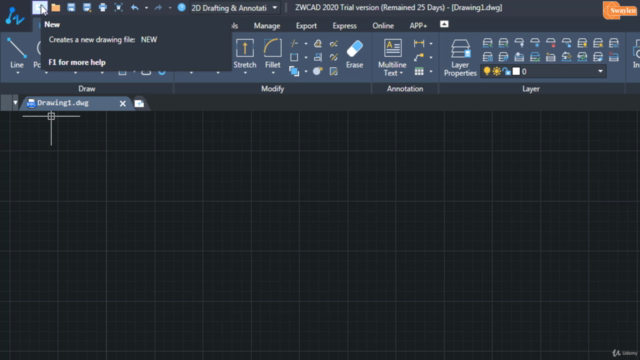640x360 pixels.
Task: Click the leader icon in Annotation panel
Action: click(x=419, y=57)
